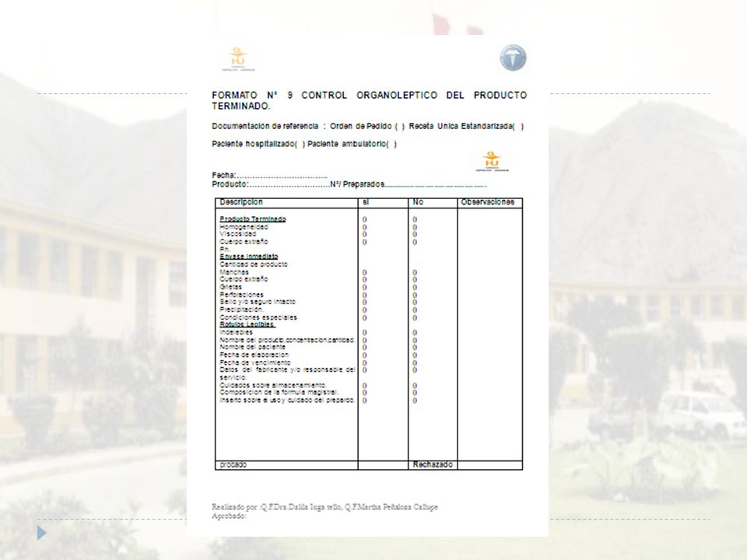Click the 'Composicion de la formula magistral' row
747x560 pixels.
click(279, 392)
